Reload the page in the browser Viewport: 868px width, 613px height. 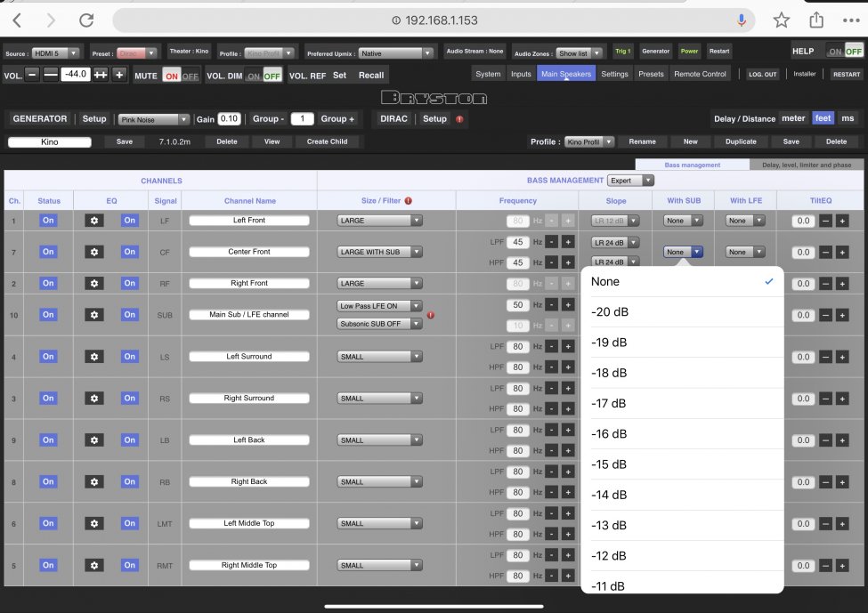[x=86, y=20]
